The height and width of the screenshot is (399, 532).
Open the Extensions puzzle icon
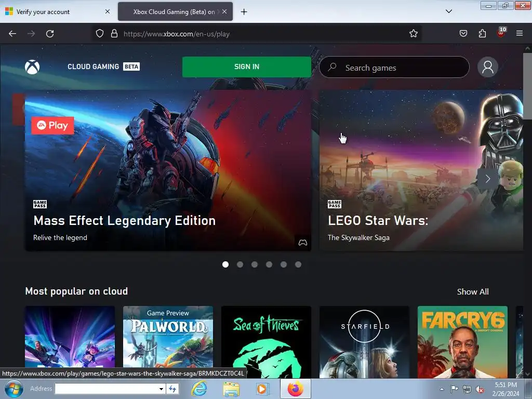point(482,34)
